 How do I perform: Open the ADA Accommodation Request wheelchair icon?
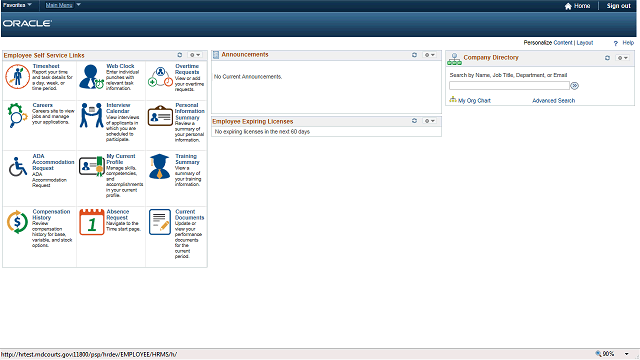18,167
